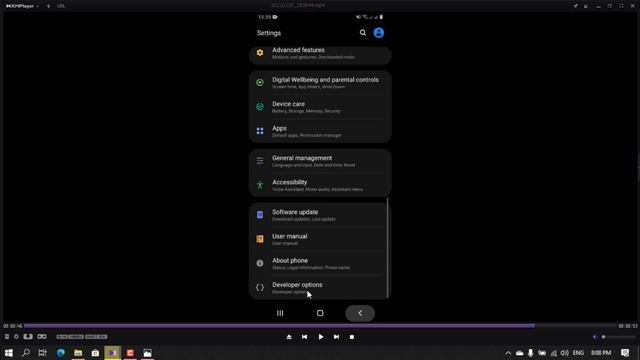Toggle the KMPlayer fullscreen icon

click(621, 6)
